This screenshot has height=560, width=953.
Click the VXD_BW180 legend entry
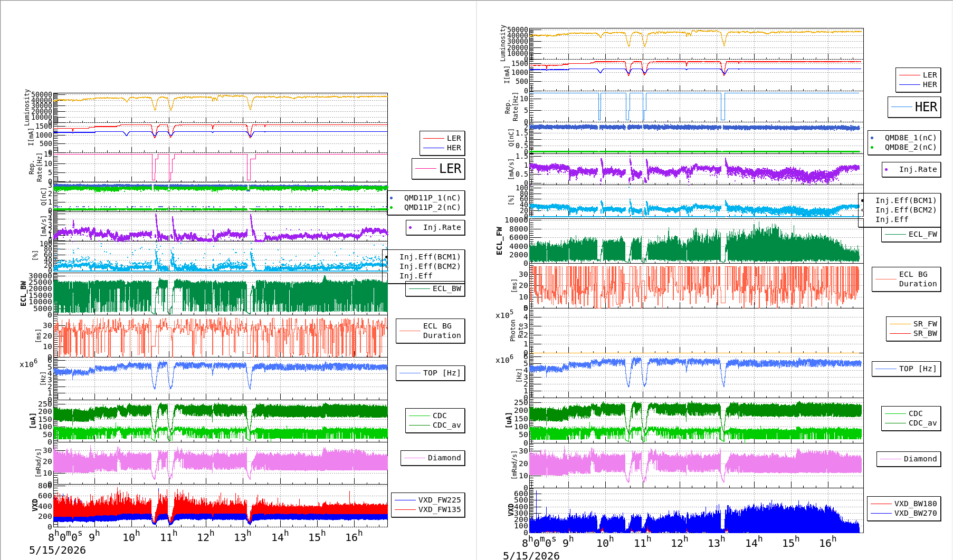click(904, 504)
